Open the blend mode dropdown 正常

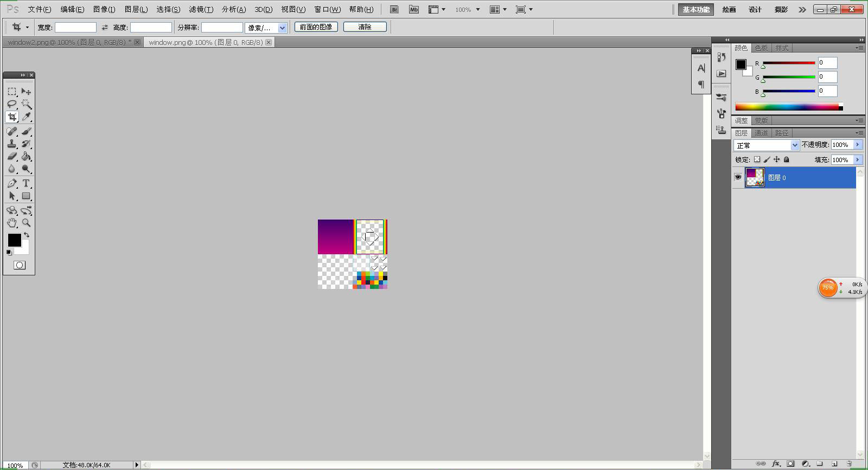click(767, 145)
